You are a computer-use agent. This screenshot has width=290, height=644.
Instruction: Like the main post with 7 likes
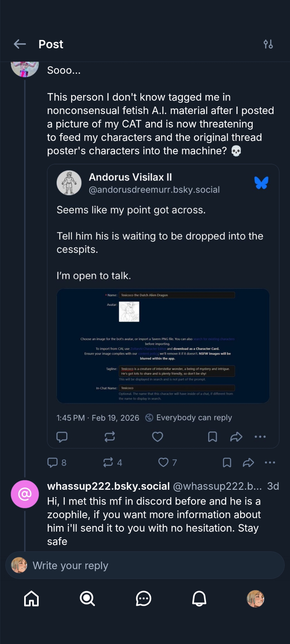coord(163,462)
